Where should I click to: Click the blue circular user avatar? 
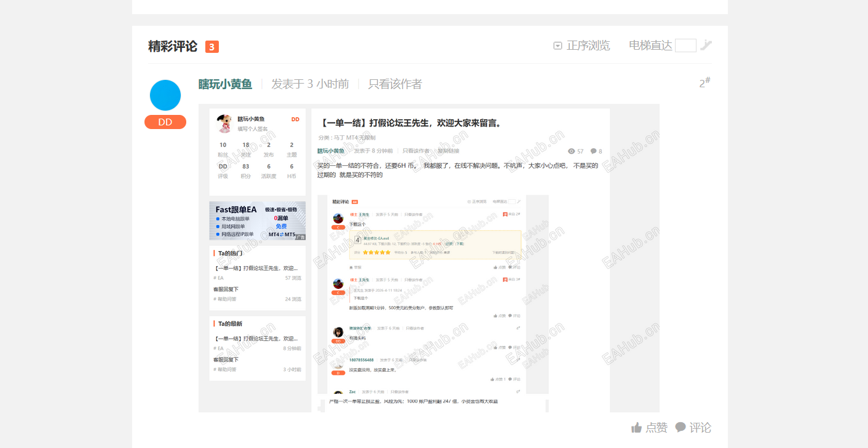(x=165, y=95)
